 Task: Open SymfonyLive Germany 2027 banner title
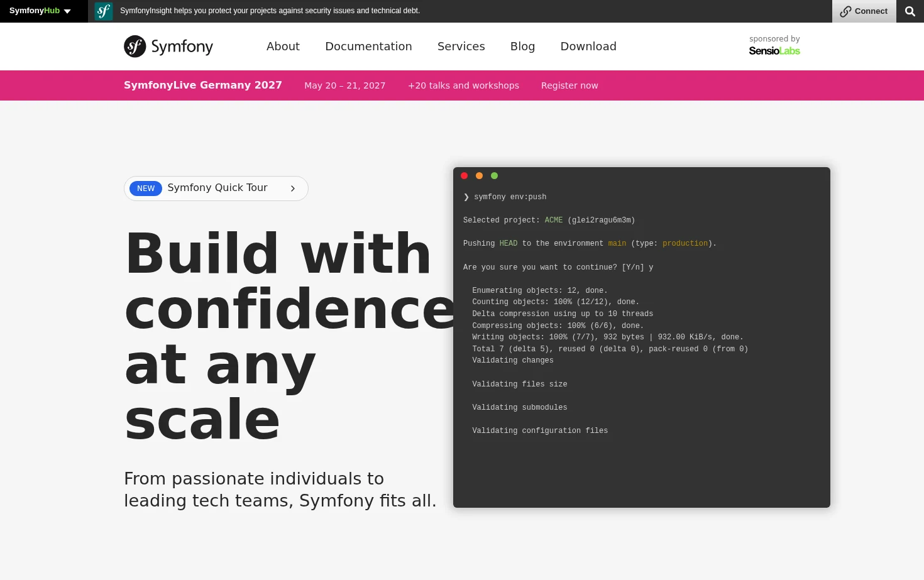click(x=203, y=85)
